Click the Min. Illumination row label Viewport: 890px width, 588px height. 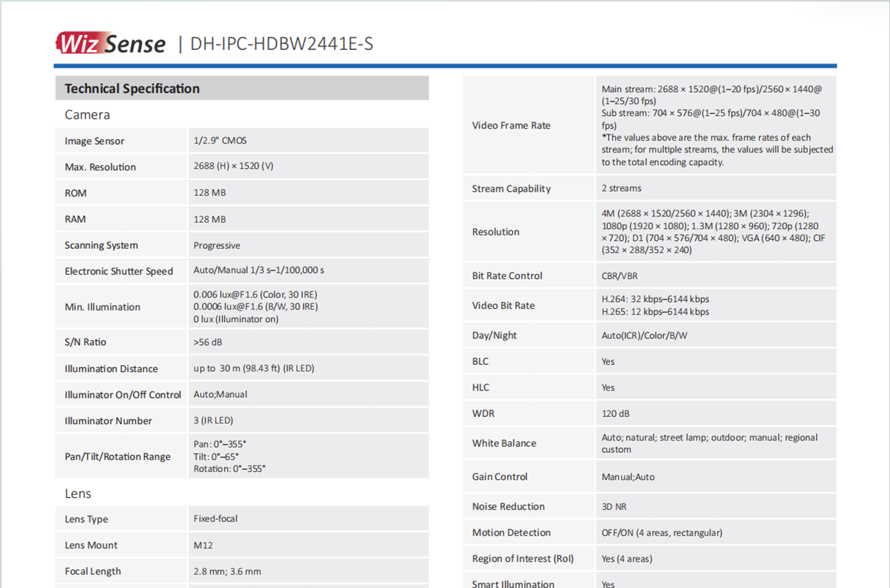pyautogui.click(x=102, y=307)
